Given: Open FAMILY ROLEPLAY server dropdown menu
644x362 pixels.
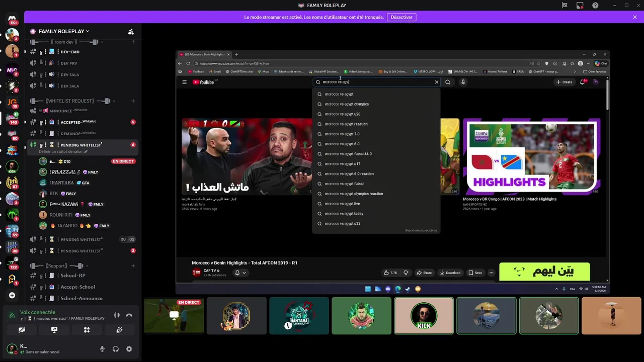Looking at the screenshot, I should 64,31.
